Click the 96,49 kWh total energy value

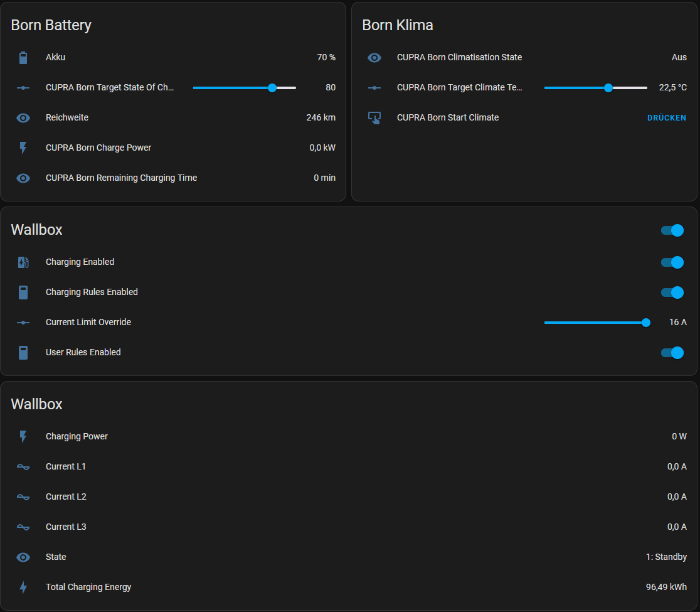coord(666,588)
